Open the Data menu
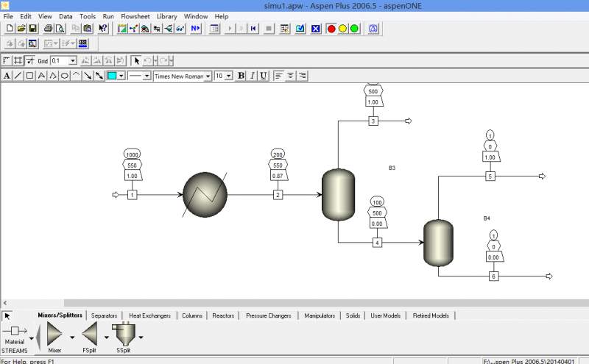This screenshot has width=589, height=364. pos(66,16)
